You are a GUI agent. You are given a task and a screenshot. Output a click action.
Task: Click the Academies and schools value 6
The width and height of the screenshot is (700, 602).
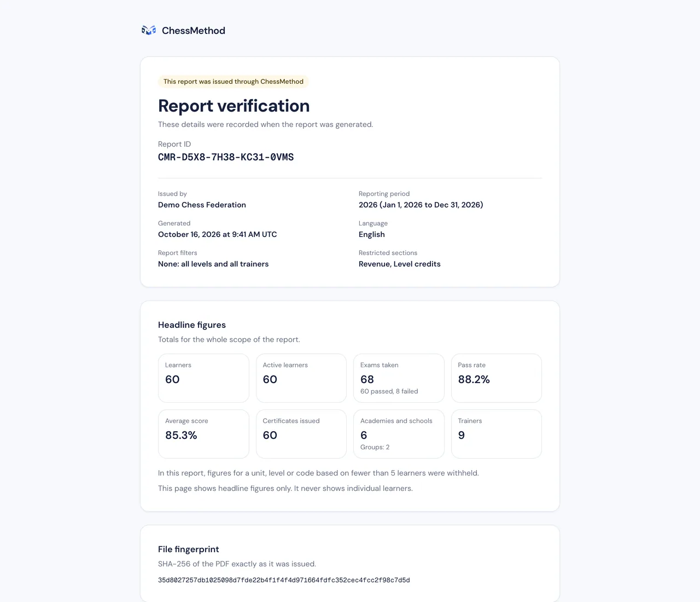tap(364, 435)
